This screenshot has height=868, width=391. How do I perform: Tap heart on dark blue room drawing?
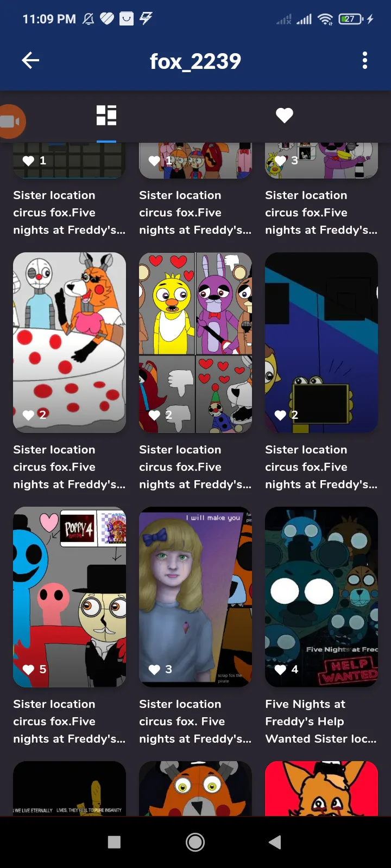click(x=280, y=415)
